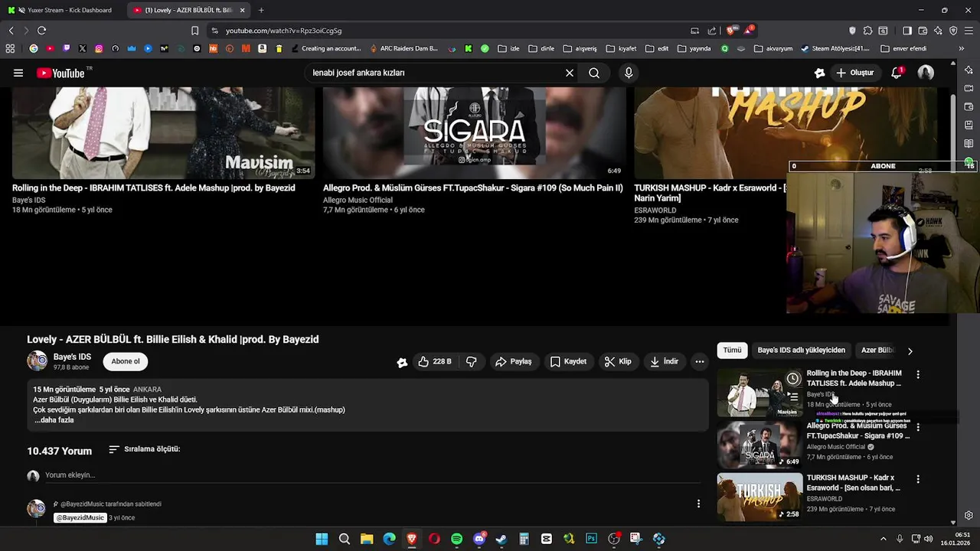Show hidden system tray icons
980x551 pixels.
click(883, 539)
